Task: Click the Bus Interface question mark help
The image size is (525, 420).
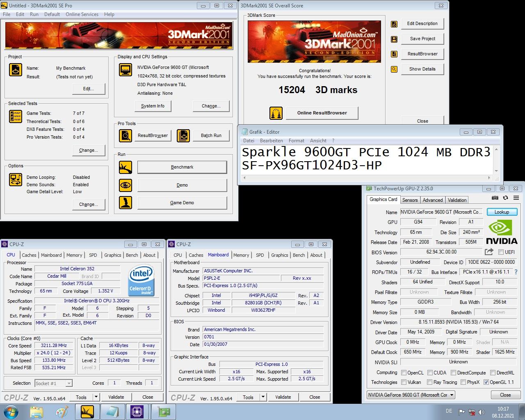Action: [516, 272]
